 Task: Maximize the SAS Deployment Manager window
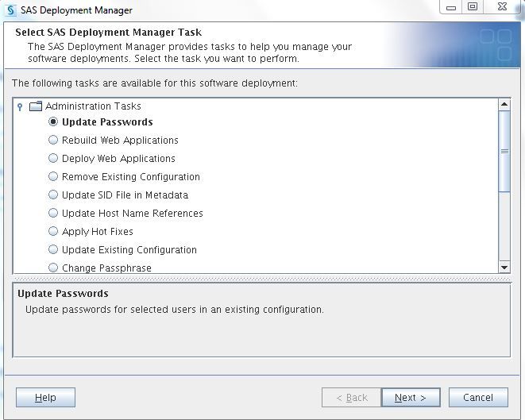(473, 7)
